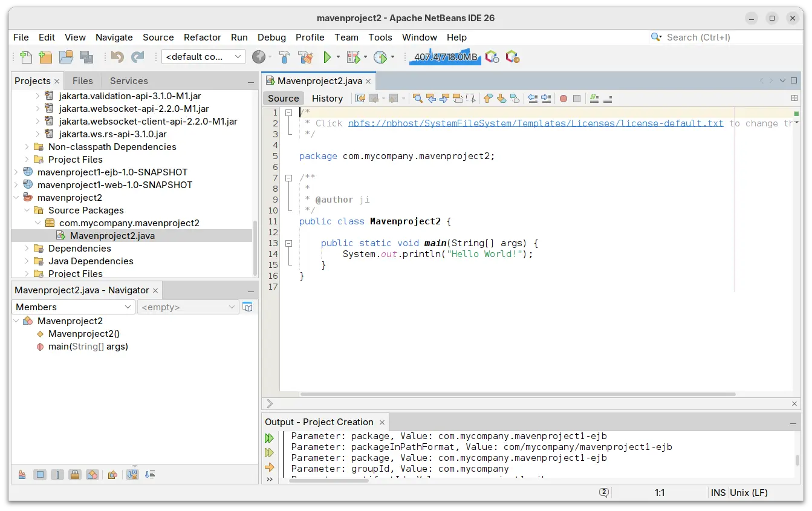Run the project with green play icon
The width and height of the screenshot is (812, 511).
click(327, 57)
